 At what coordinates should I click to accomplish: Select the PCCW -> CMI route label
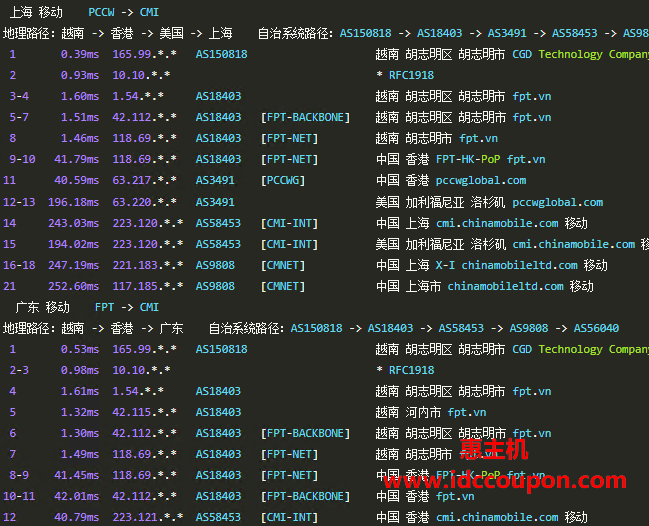pos(124,12)
